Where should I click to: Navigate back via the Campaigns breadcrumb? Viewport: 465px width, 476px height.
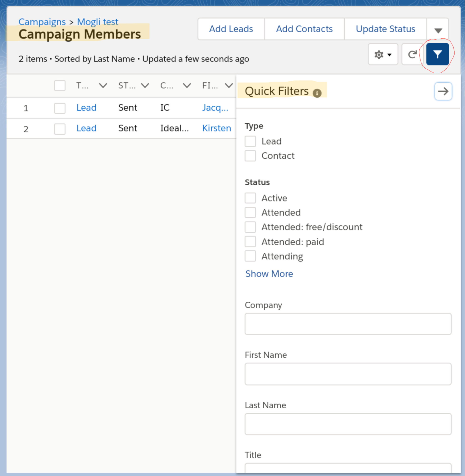pyautogui.click(x=42, y=21)
